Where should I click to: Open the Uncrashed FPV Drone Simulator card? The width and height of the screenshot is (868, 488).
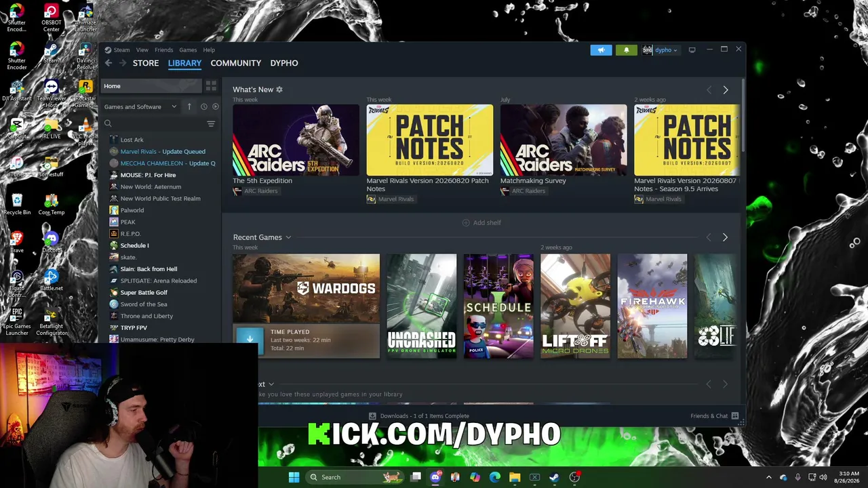(422, 306)
